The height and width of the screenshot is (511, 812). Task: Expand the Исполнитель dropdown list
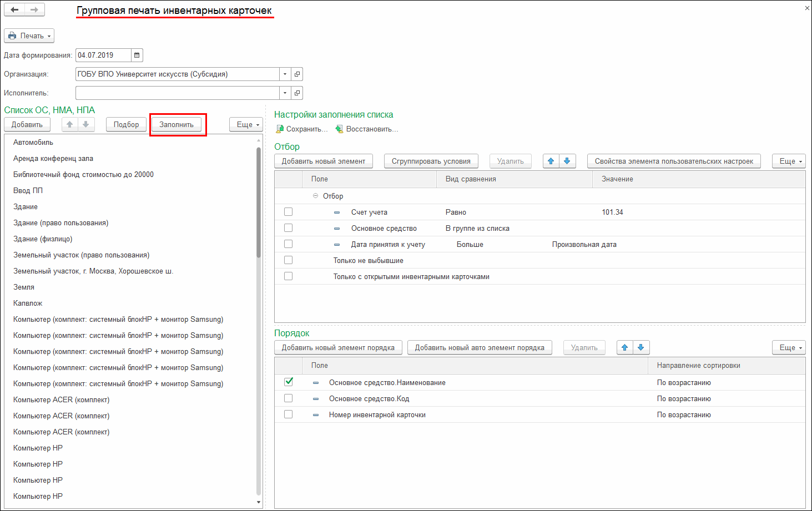click(285, 93)
